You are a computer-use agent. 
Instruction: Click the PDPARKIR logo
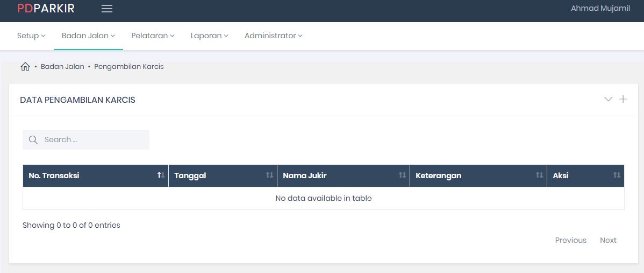46,9
